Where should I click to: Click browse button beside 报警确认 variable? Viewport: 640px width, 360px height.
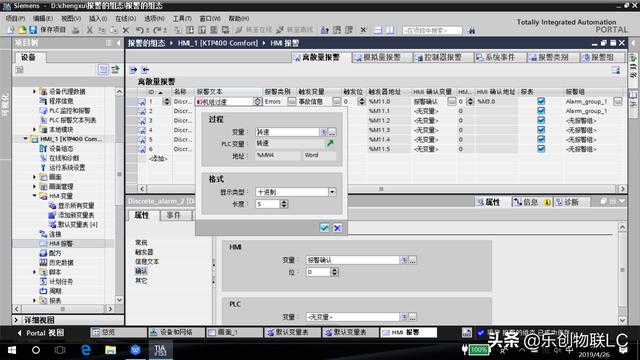click(x=413, y=260)
